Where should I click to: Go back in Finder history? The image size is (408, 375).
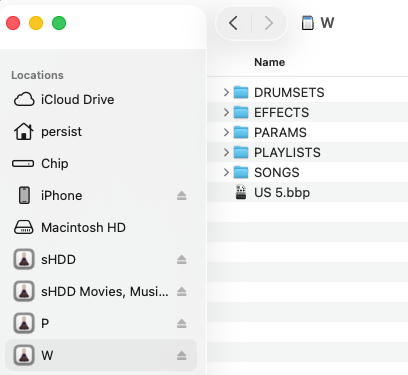234,23
